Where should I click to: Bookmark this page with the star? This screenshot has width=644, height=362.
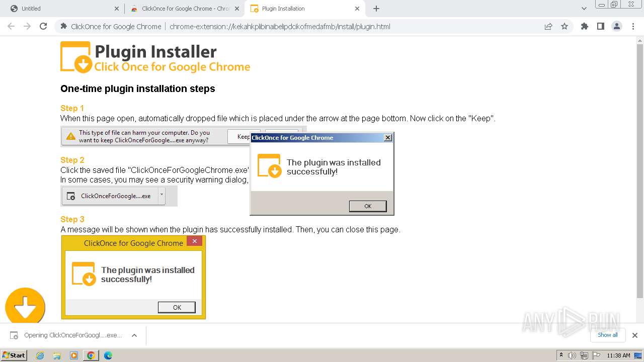tap(565, 26)
